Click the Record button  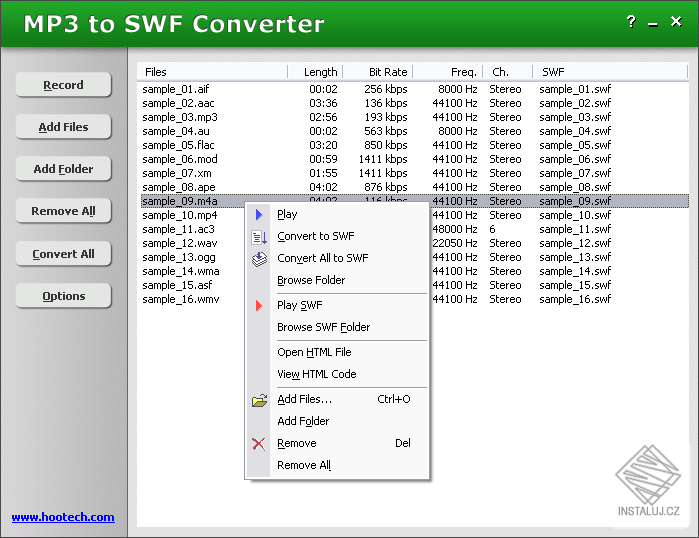point(63,85)
